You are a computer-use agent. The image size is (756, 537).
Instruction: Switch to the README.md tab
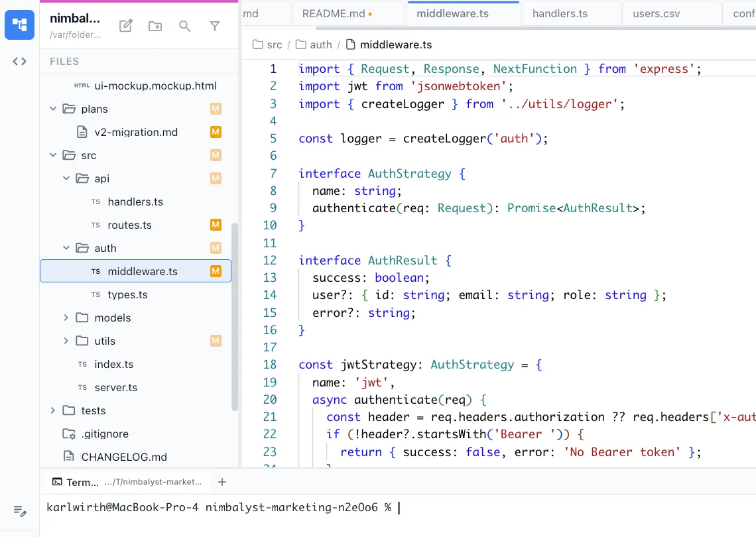click(x=333, y=13)
